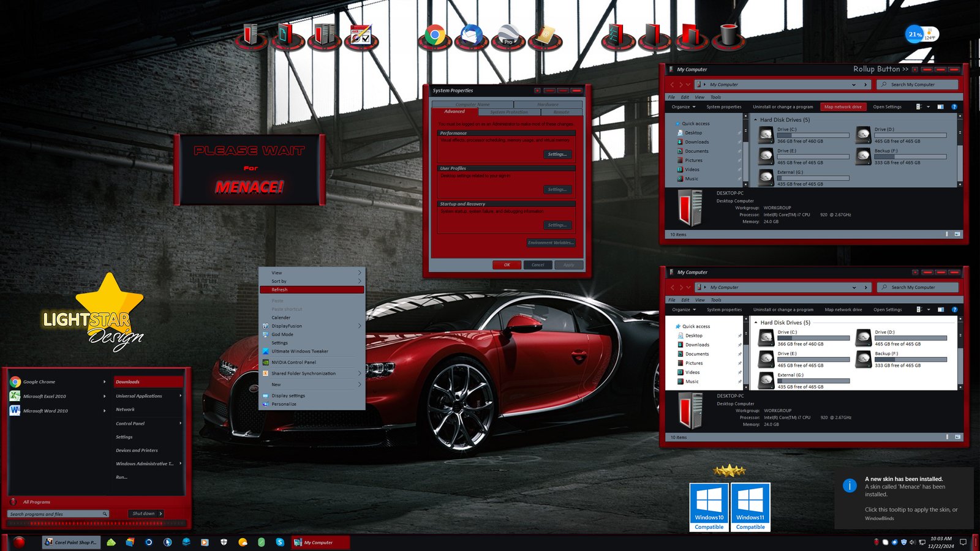
Task: Open Skype from the taskbar
Action: pos(280,542)
